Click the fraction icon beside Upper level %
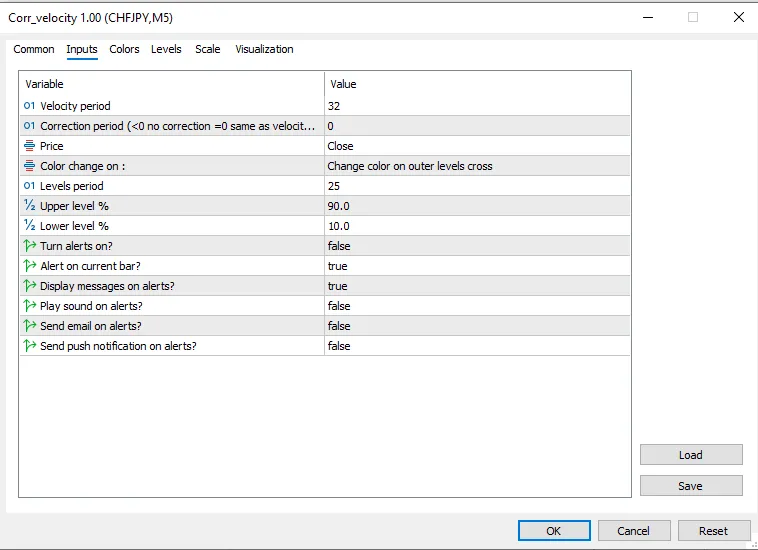This screenshot has height=550, width=758. 29,206
